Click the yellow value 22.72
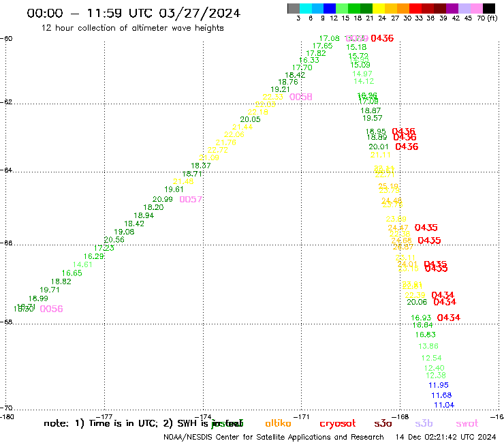The image size is (504, 443). (x=218, y=150)
